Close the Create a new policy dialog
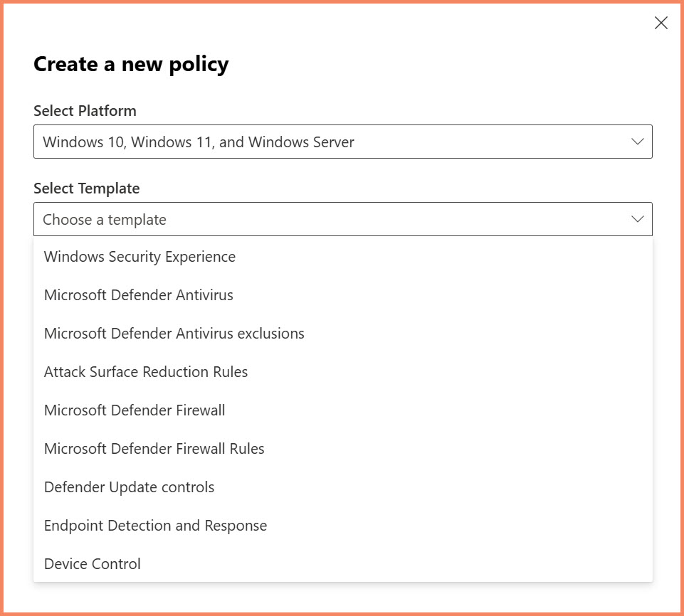This screenshot has width=684, height=616. 661,23
